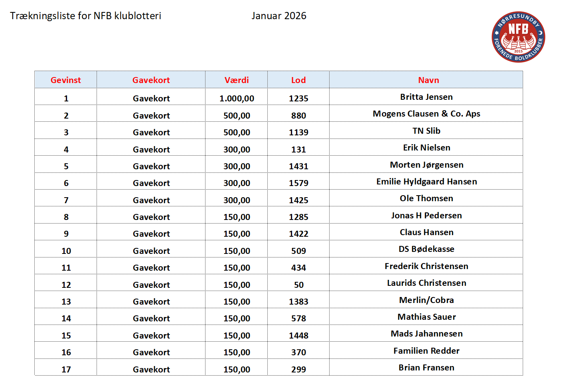Click lot number 1139
565x392 pixels.
(298, 133)
